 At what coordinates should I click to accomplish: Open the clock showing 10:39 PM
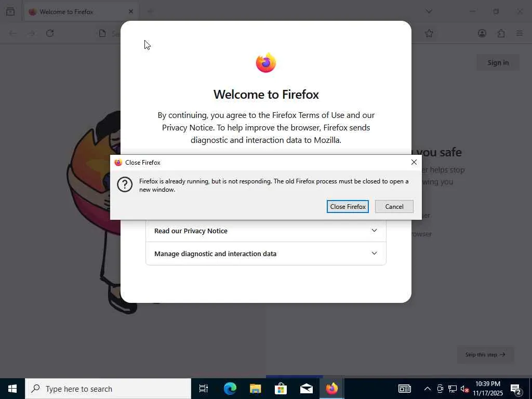tap(487, 389)
